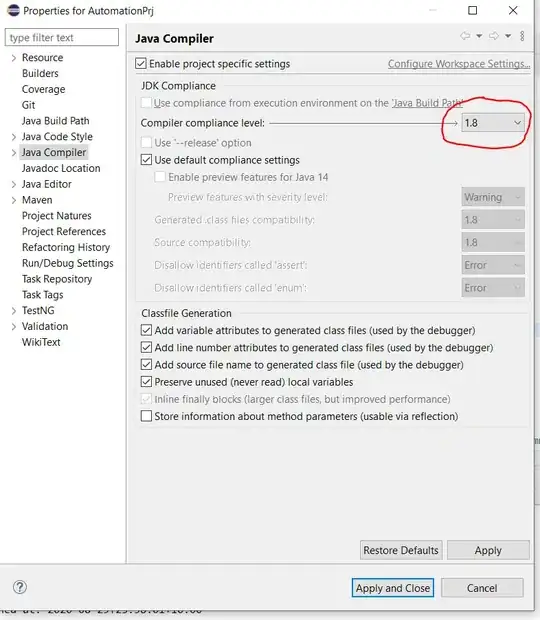Open the back history dropdown arrow

pos(479,36)
